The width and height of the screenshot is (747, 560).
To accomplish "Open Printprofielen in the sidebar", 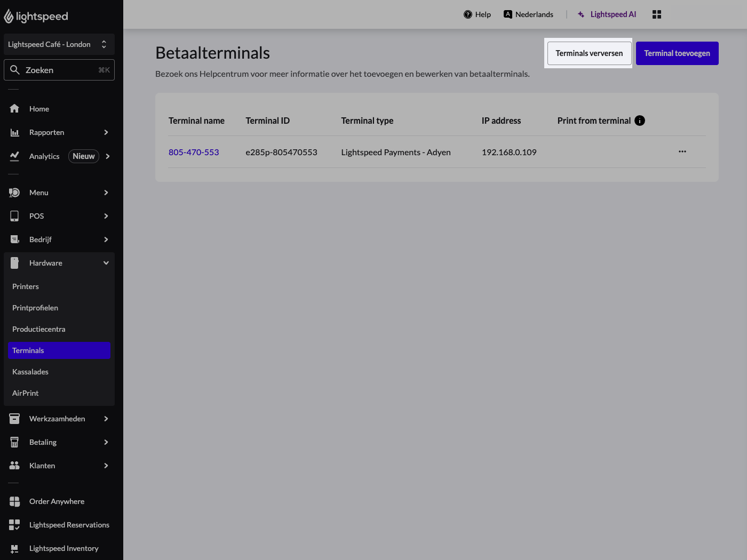I will [x=59, y=308].
